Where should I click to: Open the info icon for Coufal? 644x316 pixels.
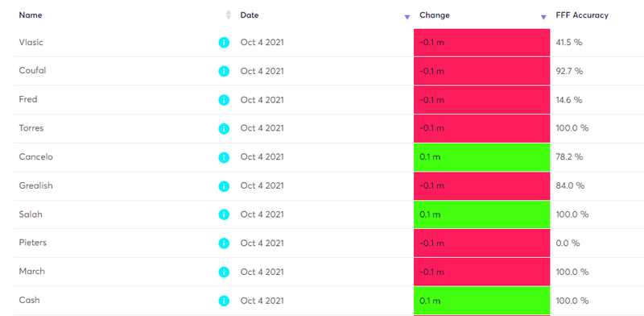coord(224,71)
